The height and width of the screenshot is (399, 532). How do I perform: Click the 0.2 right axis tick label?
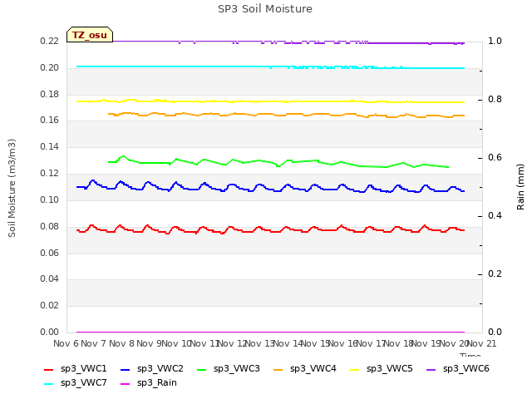click(x=495, y=273)
